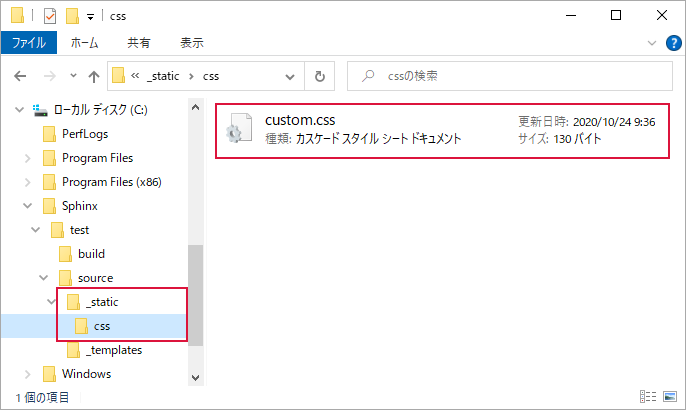Click the PerfLogs folder icon
The image size is (686, 410).
coord(49,134)
